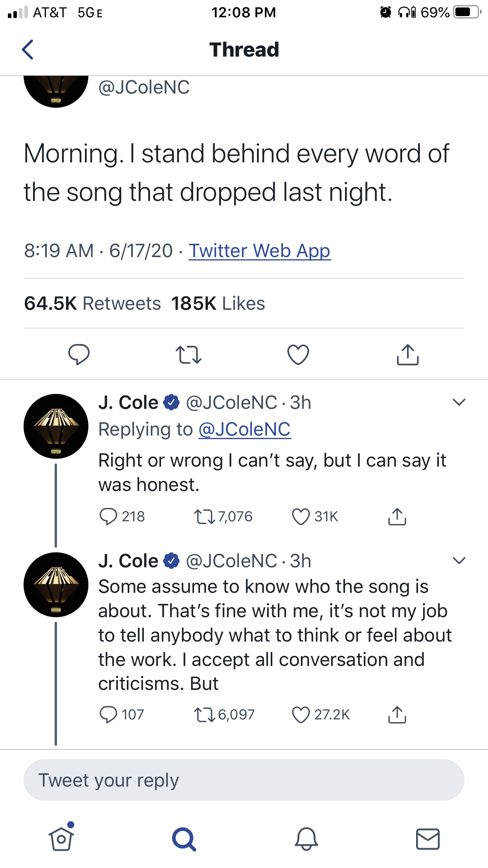Like the "Some assume" tweet with 27.2K likes
488x868 pixels.
click(301, 715)
